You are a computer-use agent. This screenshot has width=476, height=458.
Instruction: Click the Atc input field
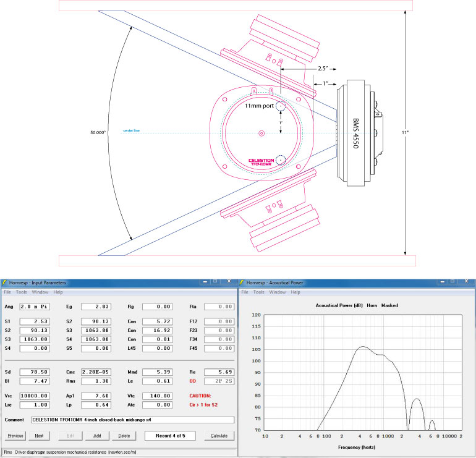(x=158, y=405)
